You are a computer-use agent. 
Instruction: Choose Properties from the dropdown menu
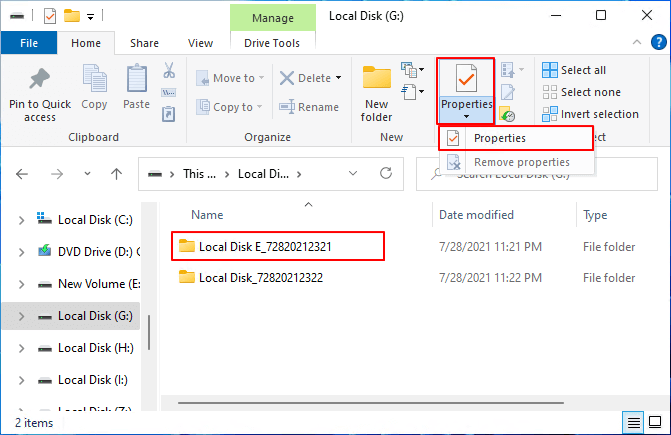point(499,138)
